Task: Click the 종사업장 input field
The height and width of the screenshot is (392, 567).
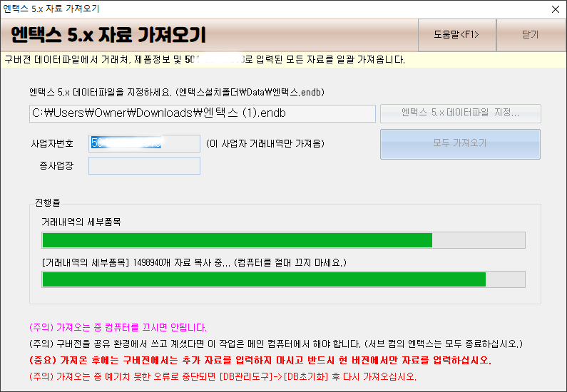Action: [144, 165]
